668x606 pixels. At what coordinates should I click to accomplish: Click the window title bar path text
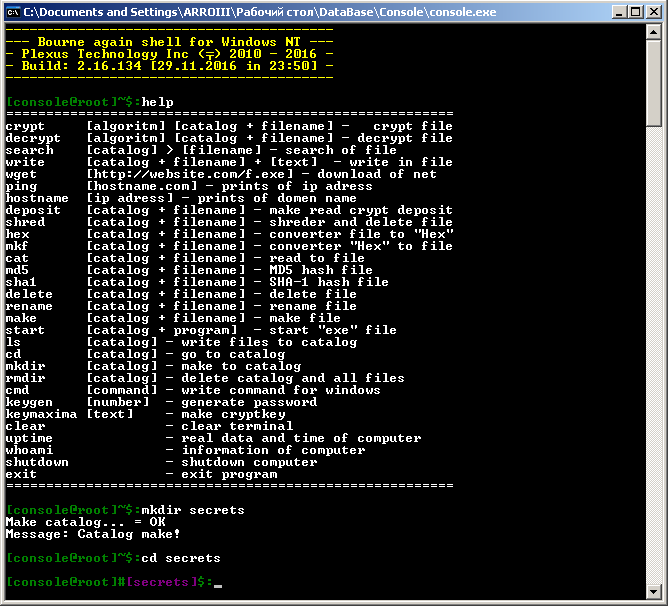[259, 12]
